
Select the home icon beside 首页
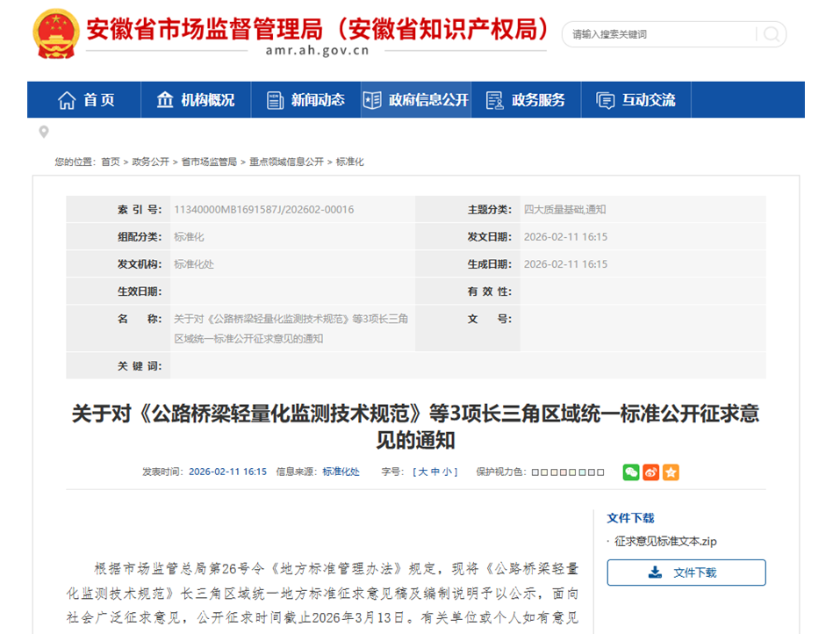[x=65, y=99]
